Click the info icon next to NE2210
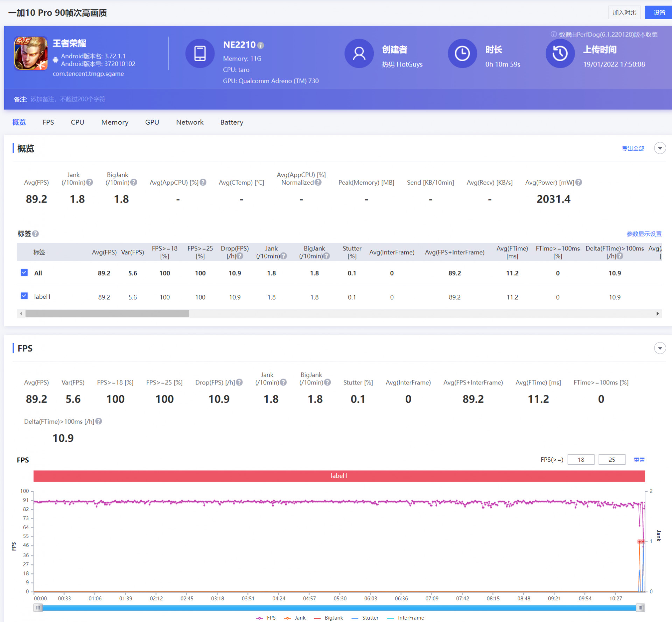The width and height of the screenshot is (672, 622). [x=261, y=45]
